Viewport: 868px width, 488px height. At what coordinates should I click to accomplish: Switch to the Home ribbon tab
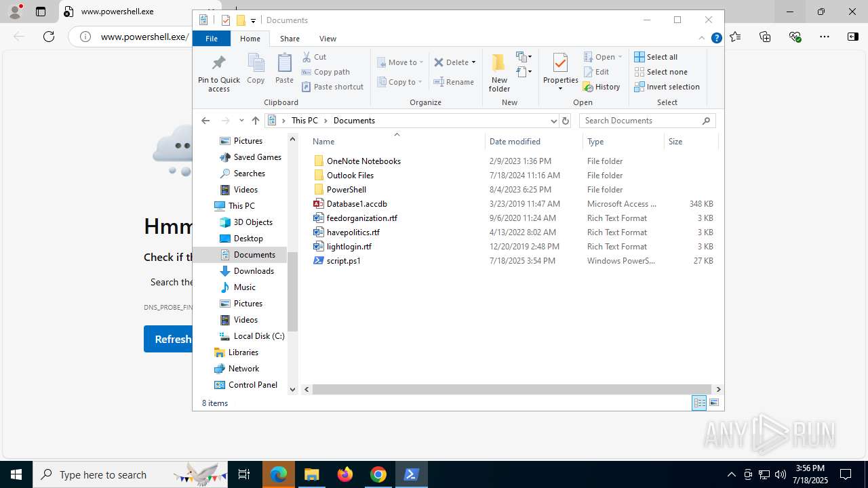pos(250,39)
